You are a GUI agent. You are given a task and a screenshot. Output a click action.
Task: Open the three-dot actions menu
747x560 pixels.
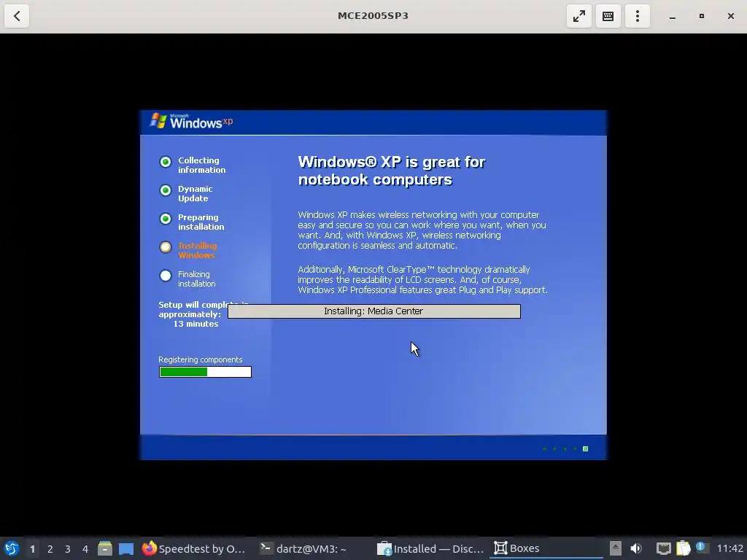click(x=638, y=16)
